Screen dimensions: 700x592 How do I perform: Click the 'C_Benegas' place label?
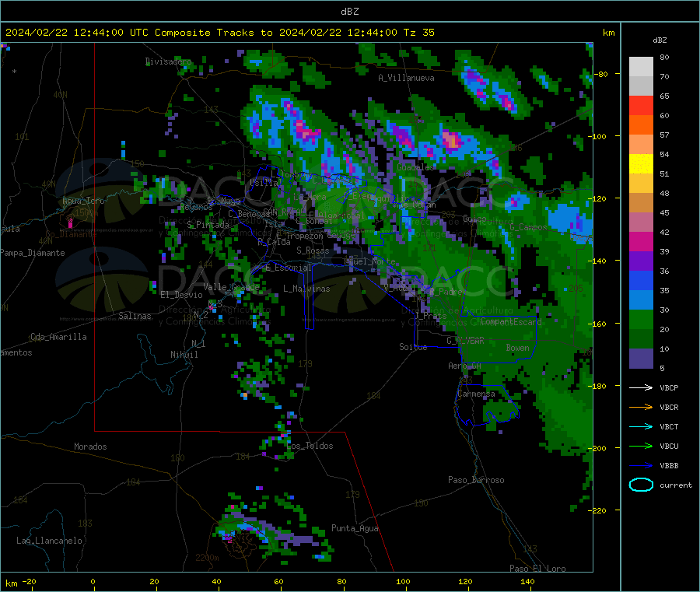tap(250, 214)
